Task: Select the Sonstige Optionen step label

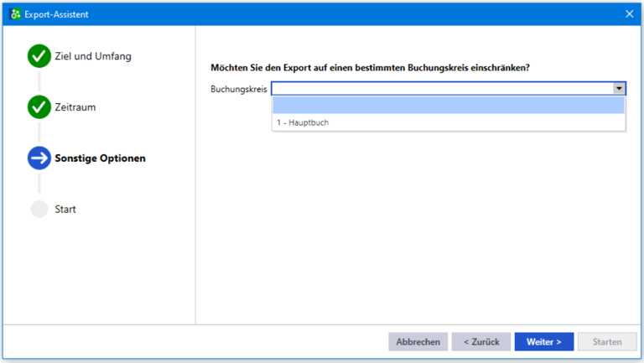Action: (x=100, y=158)
